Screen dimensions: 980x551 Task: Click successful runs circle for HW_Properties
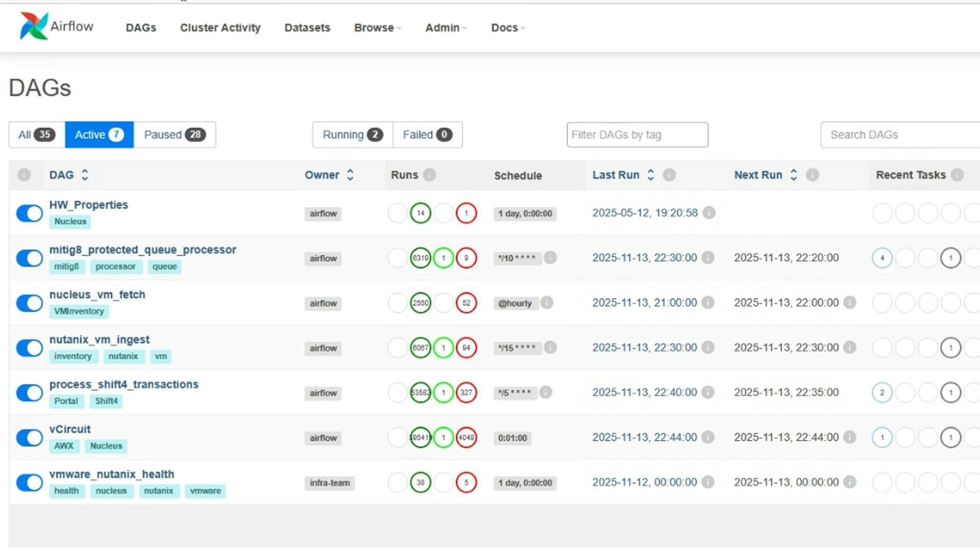click(421, 213)
